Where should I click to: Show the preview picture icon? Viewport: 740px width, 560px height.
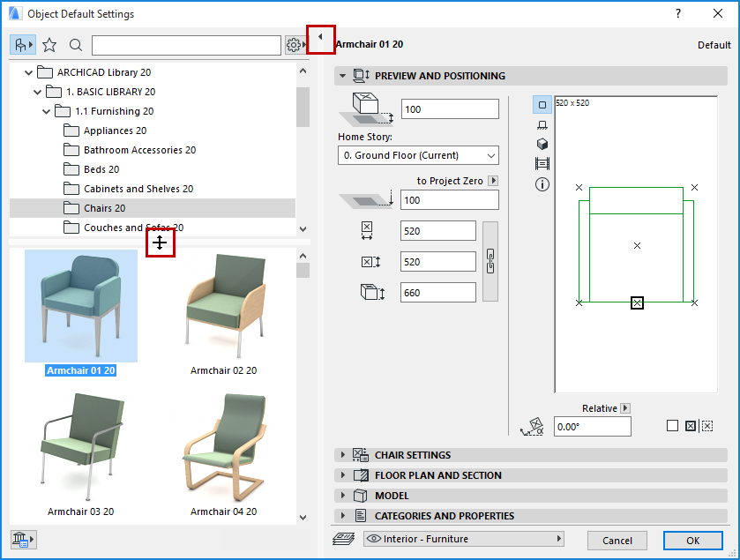(x=542, y=164)
